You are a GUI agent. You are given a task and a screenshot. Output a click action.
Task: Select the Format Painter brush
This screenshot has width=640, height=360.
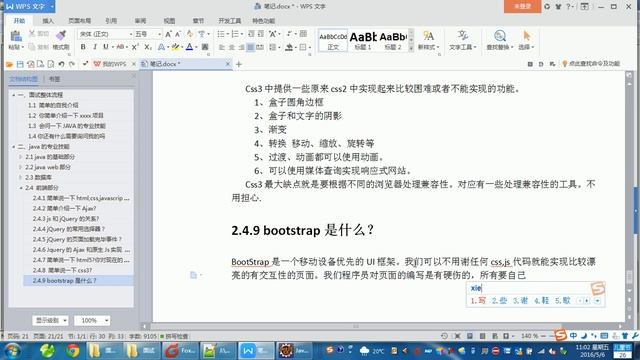[x=61, y=36]
